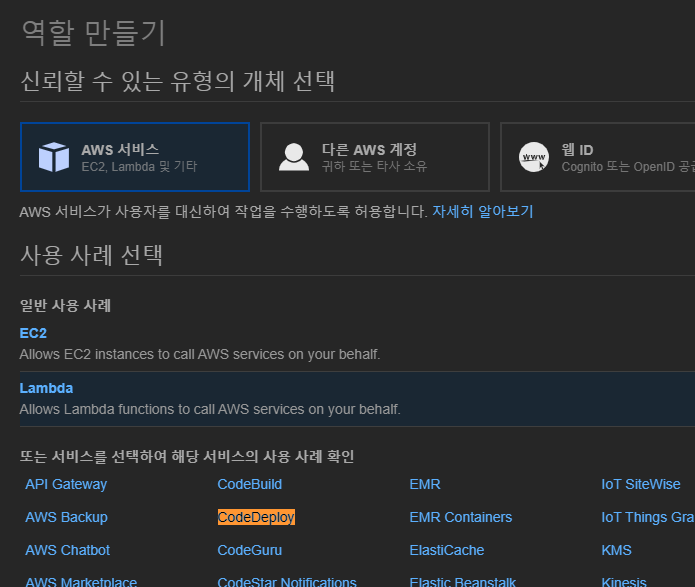The image size is (695, 587).
Task: Select CodeBuild service
Action: click(x=250, y=484)
